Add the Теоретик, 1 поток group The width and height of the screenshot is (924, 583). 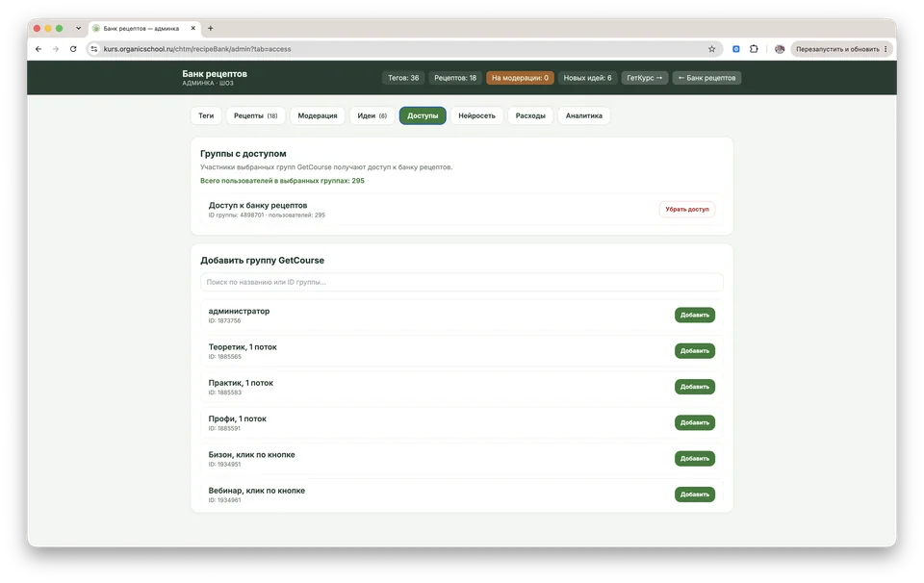[695, 351]
